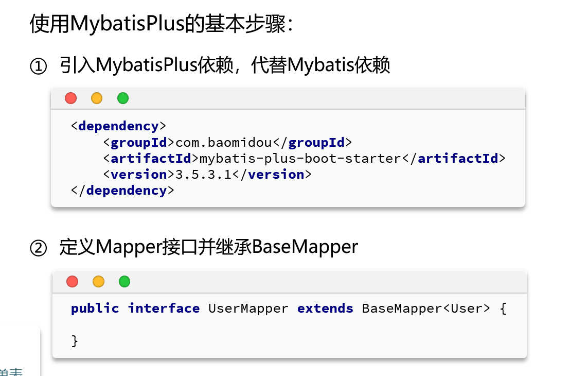Screen dimensions: 588x376
Task: Click the "extends" keyword in the code
Action: click(325, 309)
